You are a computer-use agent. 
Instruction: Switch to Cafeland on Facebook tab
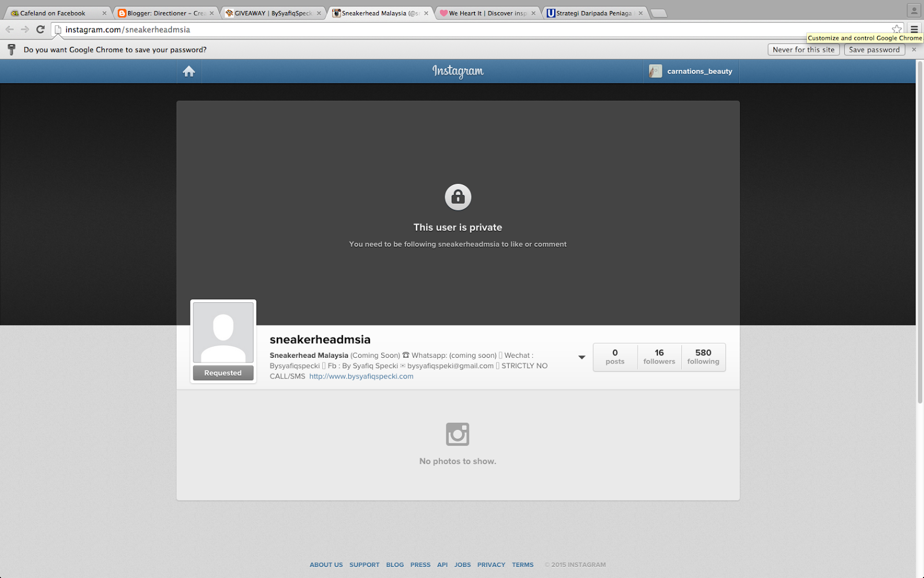point(58,13)
